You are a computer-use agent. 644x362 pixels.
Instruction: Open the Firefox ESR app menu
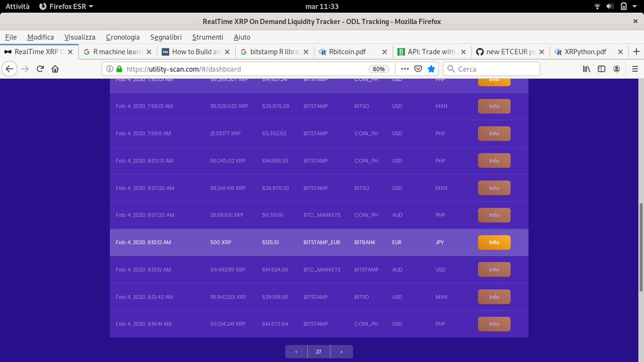tap(67, 6)
